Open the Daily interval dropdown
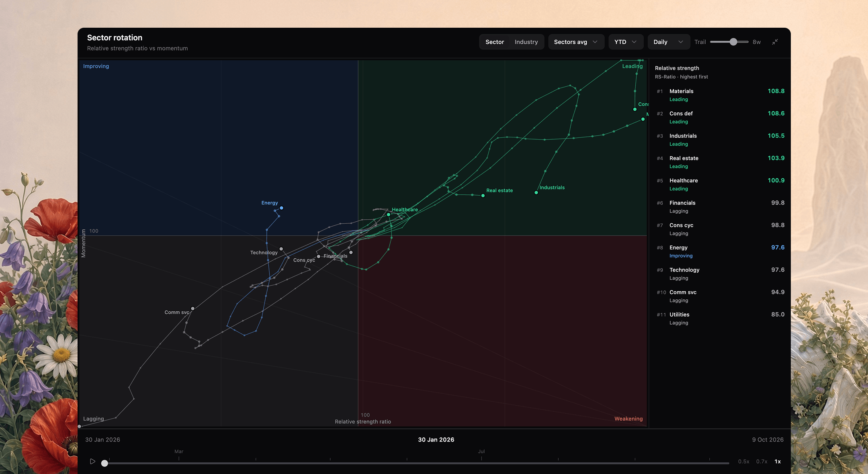868x474 pixels. [x=669, y=42]
